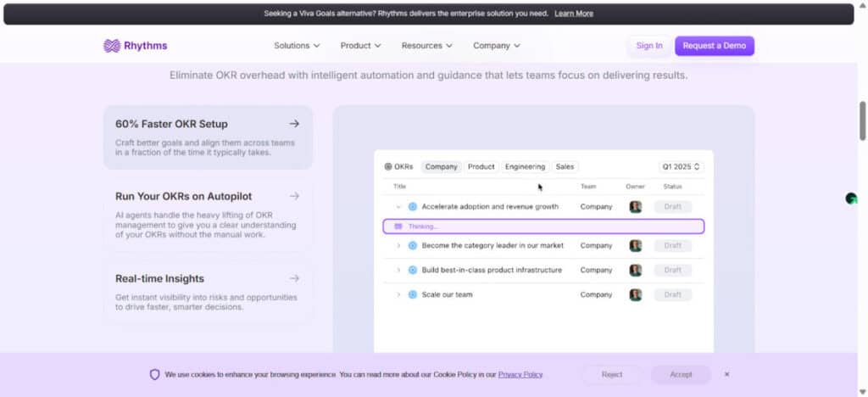The width and height of the screenshot is (868, 397).
Task: Click objective icon next to Accelerate adoption
Action: [x=413, y=206]
